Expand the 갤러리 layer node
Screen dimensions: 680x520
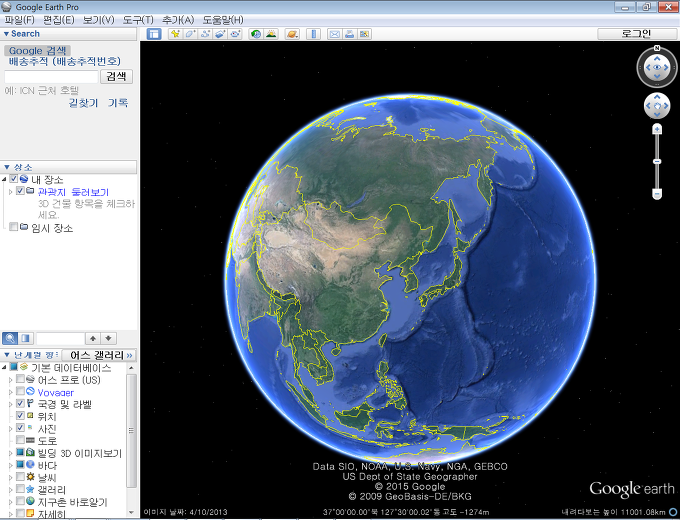pyautogui.click(x=11, y=490)
